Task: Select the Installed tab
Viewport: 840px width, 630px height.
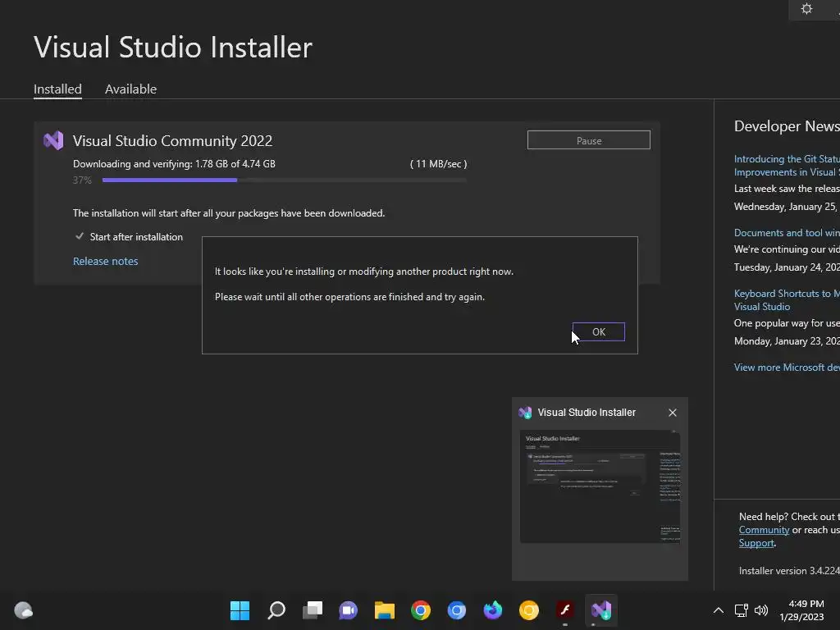Action: coord(58,89)
